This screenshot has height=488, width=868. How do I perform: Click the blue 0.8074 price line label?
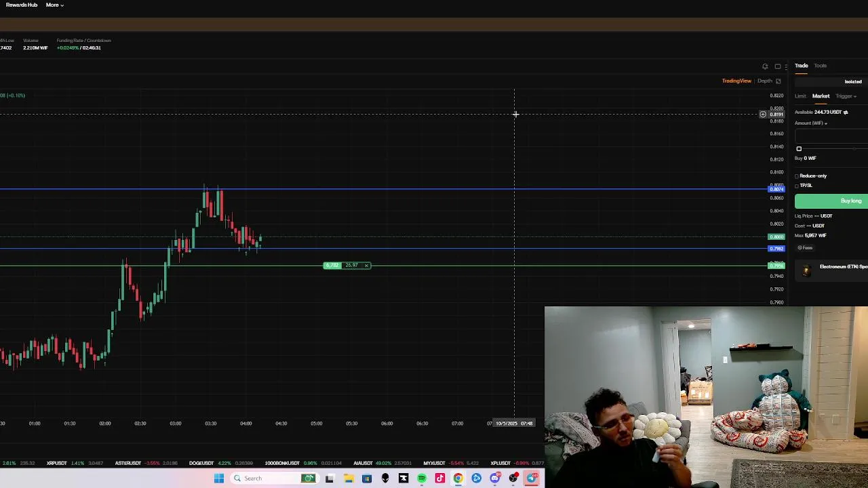776,189
